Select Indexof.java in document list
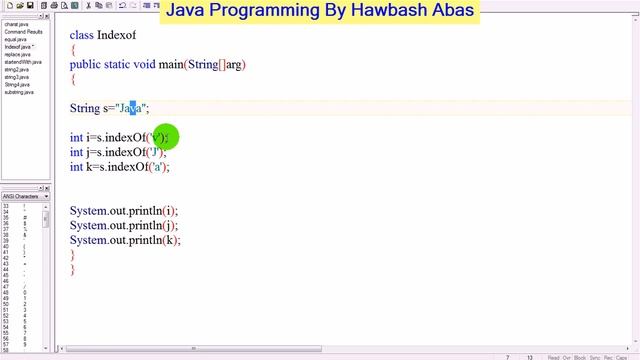Viewport: 640px width, 360px height. 19,47
